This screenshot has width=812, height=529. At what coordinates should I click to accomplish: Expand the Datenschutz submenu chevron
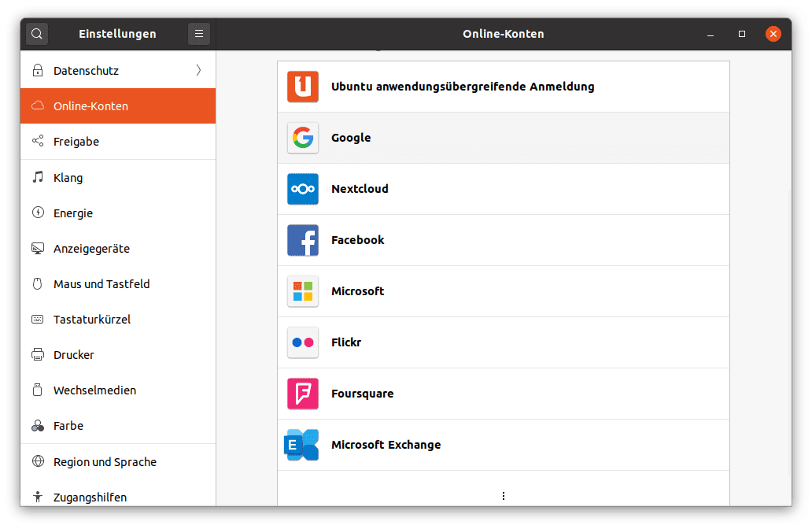(198, 71)
